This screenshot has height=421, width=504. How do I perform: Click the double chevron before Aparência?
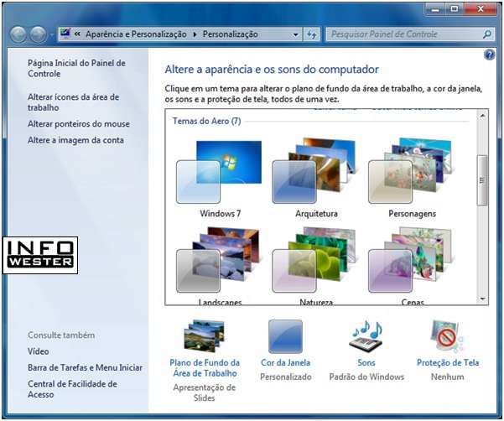pos(77,34)
